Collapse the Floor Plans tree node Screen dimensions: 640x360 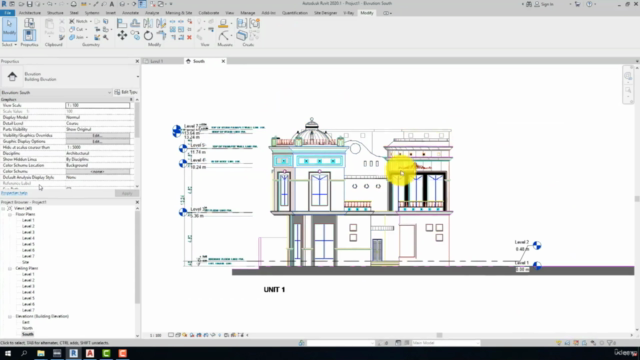(x=10, y=214)
